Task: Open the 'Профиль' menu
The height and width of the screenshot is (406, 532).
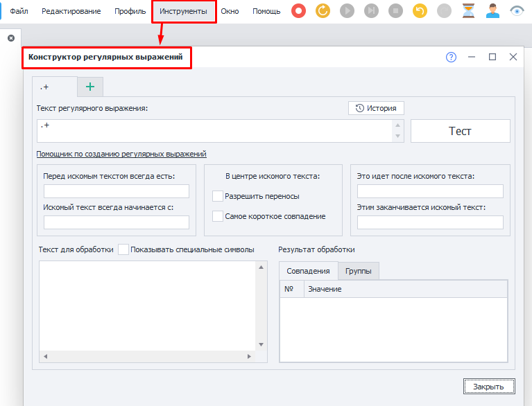Action: click(130, 12)
